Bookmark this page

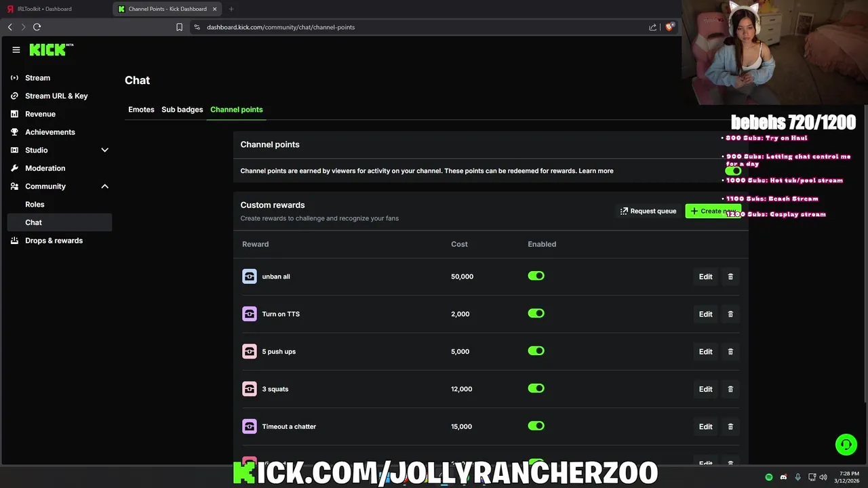tap(179, 27)
